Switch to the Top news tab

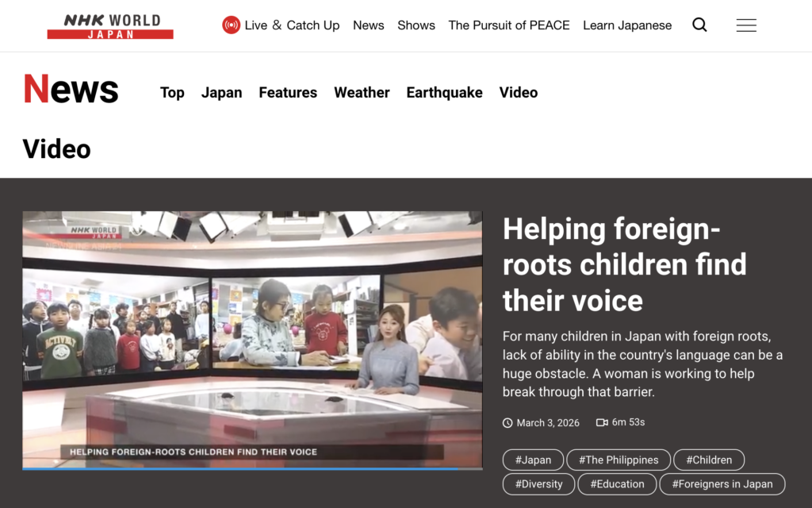(172, 93)
